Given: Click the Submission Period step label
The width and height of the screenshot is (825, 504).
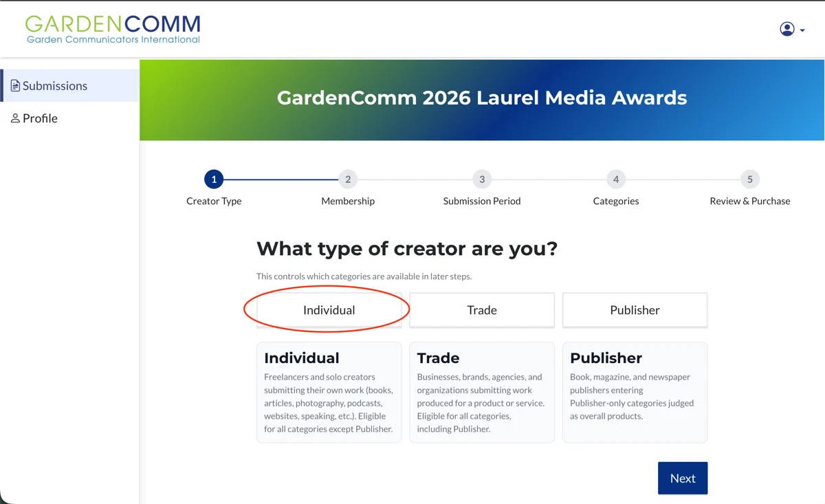Looking at the screenshot, I should pos(482,201).
